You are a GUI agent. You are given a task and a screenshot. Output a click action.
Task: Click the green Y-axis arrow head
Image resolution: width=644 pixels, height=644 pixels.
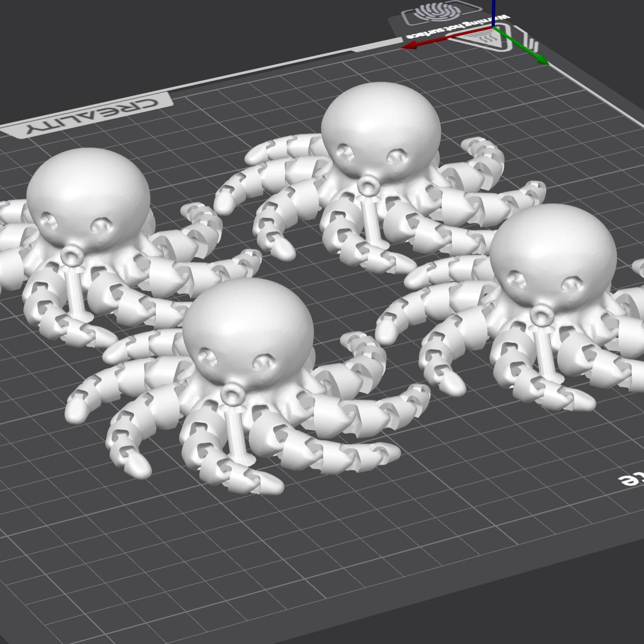(x=542, y=61)
